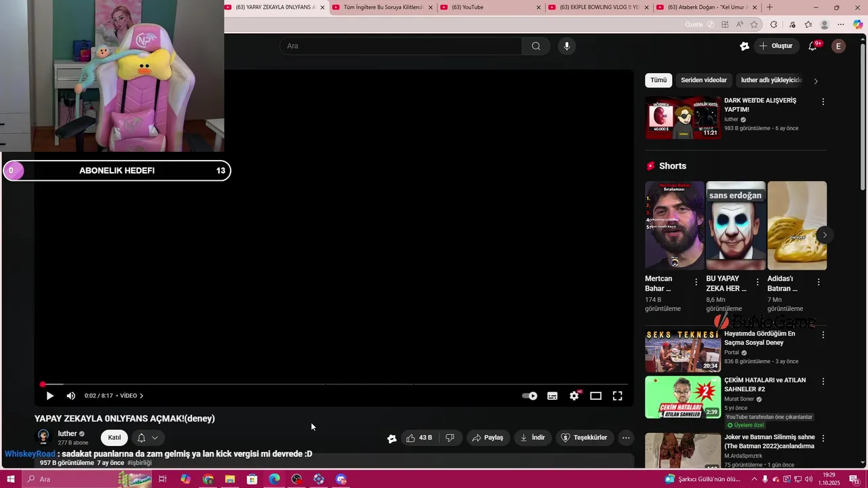Open notification bell dropdown beside Katıl
Image resolution: width=868 pixels, height=488 pixels.
148,438
